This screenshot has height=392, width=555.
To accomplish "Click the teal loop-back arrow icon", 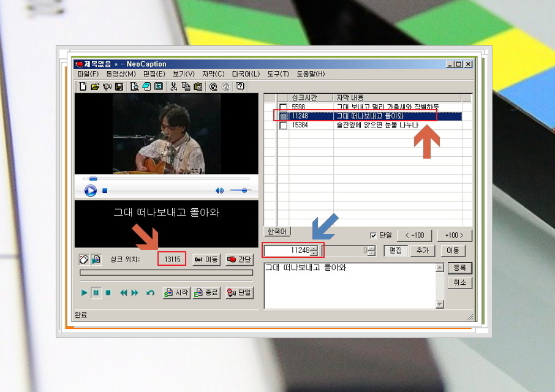I will click(151, 293).
